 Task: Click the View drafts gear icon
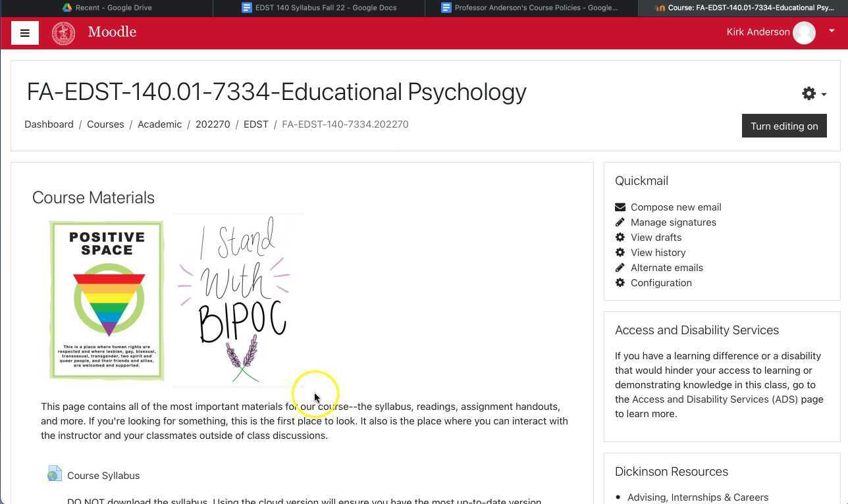pos(620,237)
